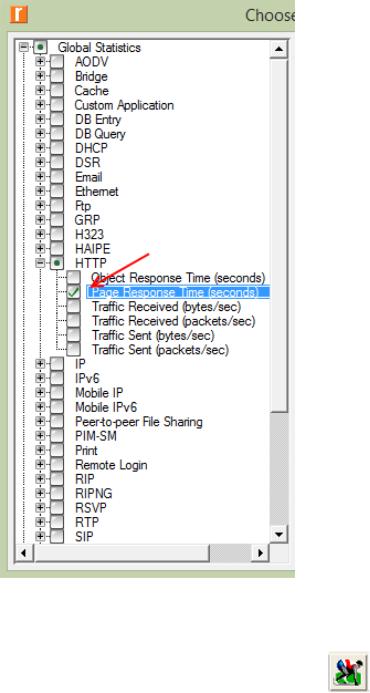
Task: Toggle the HTTP group checkbox
Action: tap(57, 263)
